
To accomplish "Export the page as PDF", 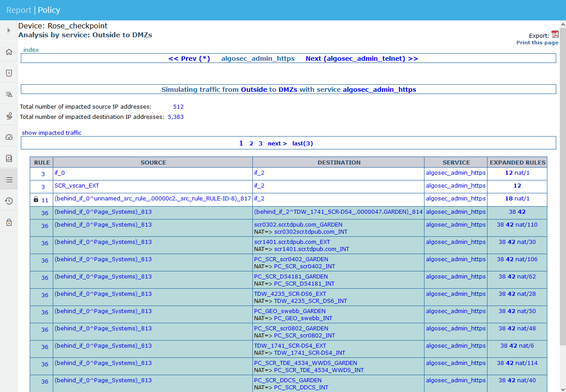I will [x=554, y=35].
